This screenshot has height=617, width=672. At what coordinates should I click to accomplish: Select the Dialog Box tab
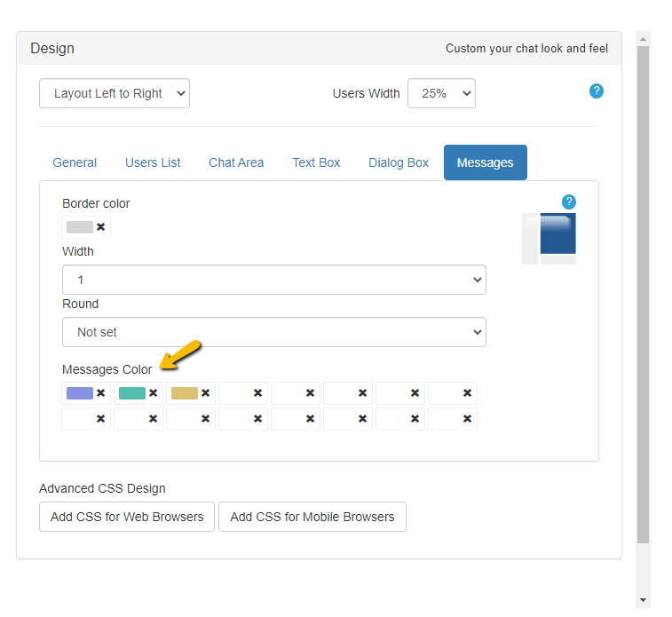[399, 162]
